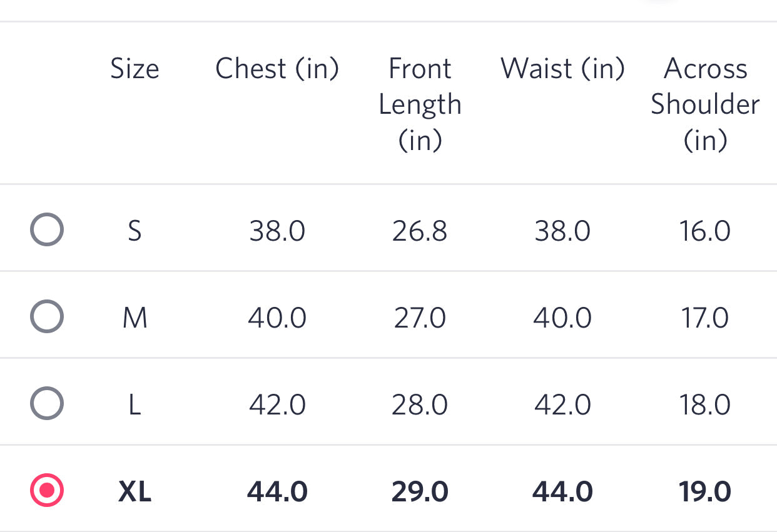Click the M size row label
This screenshot has height=532, width=777.
[x=135, y=317]
